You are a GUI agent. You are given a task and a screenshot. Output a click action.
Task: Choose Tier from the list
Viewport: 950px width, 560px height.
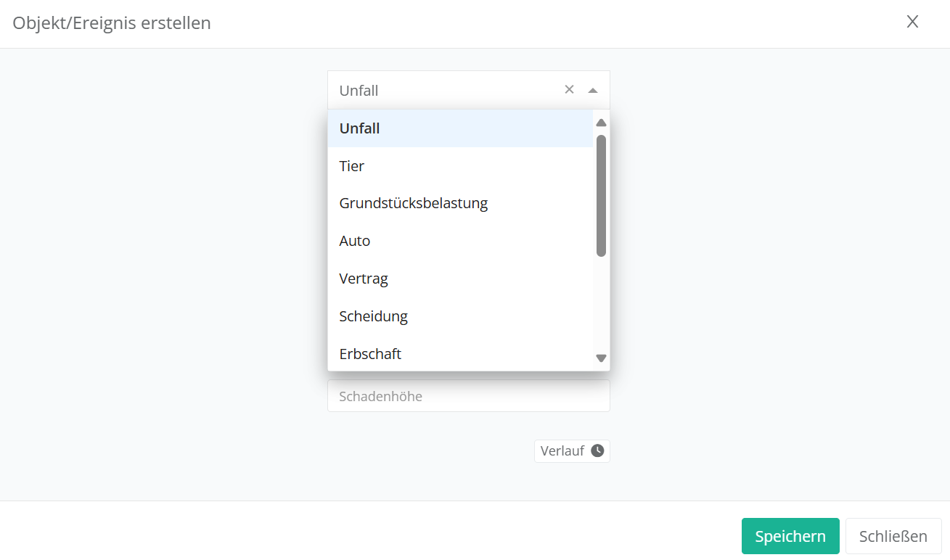(x=460, y=166)
